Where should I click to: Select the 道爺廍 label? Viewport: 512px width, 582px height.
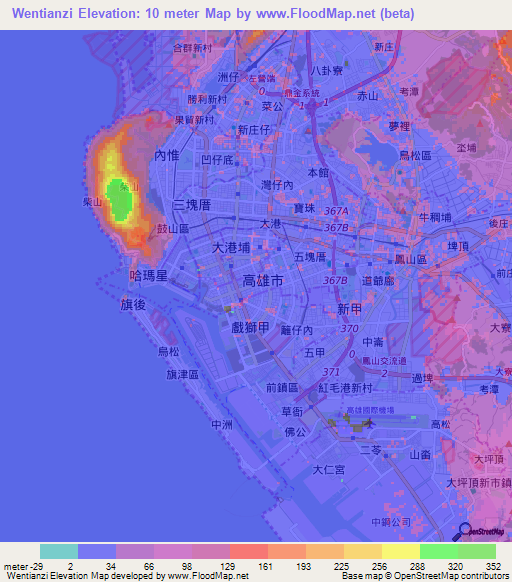click(378, 281)
